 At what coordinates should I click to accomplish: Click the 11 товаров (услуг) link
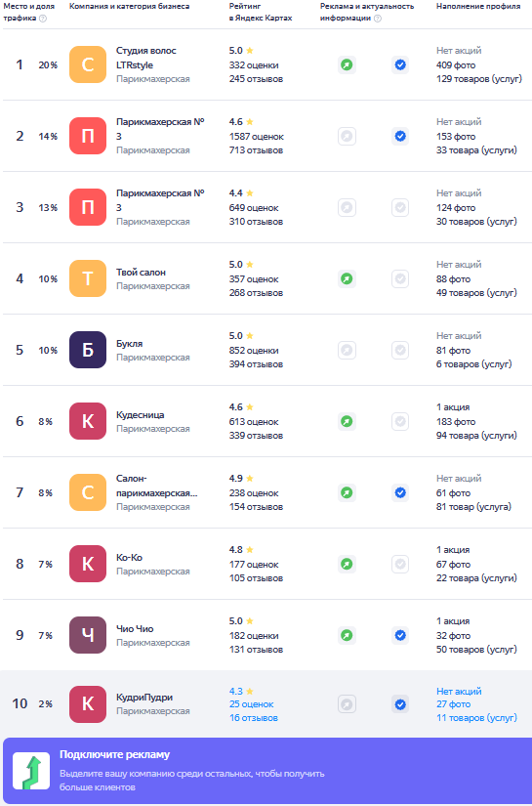[476, 718]
